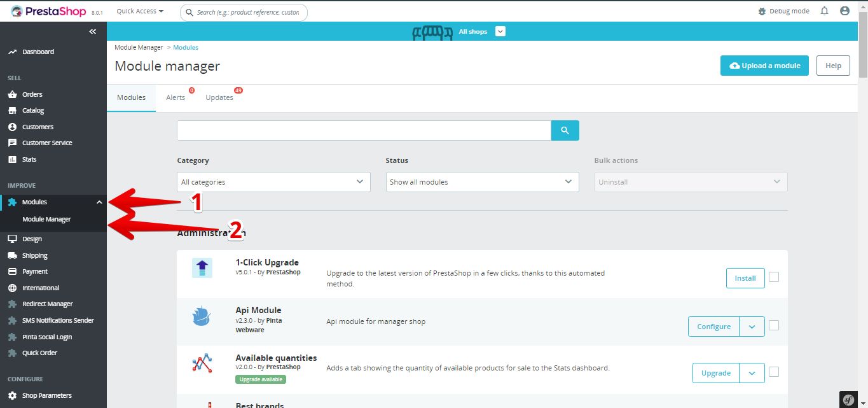Switch to the Alerts tab
The height and width of the screenshot is (408, 868).
coord(176,98)
